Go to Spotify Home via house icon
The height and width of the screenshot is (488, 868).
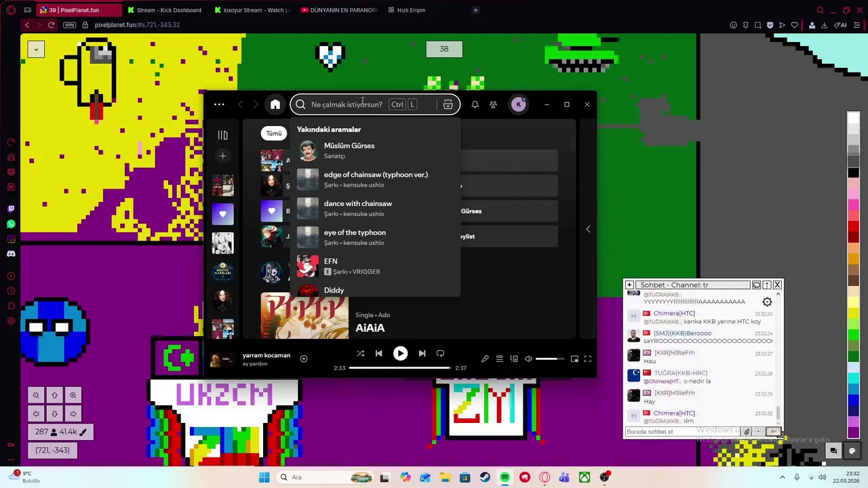tap(275, 104)
